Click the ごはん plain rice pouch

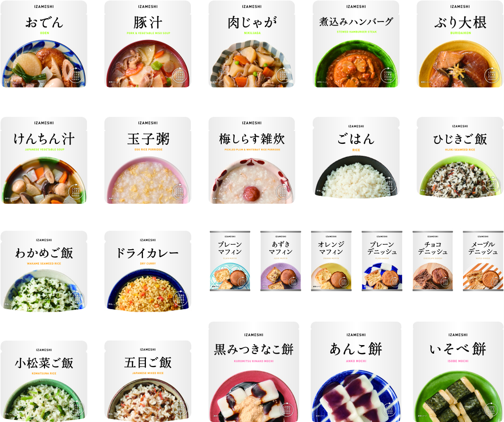356,157
